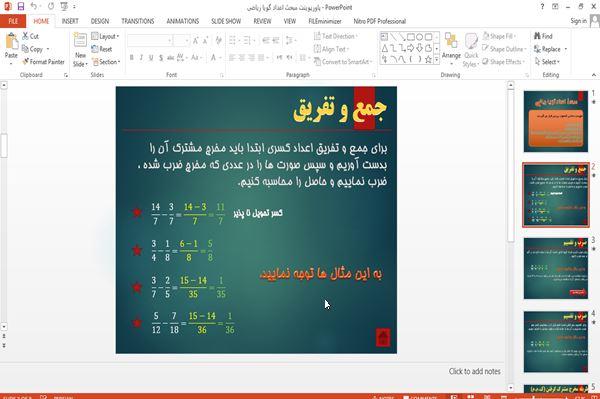Image resolution: width=600 pixels, height=399 pixels.
Task: Open the Layout dropdown
Action: (105, 36)
